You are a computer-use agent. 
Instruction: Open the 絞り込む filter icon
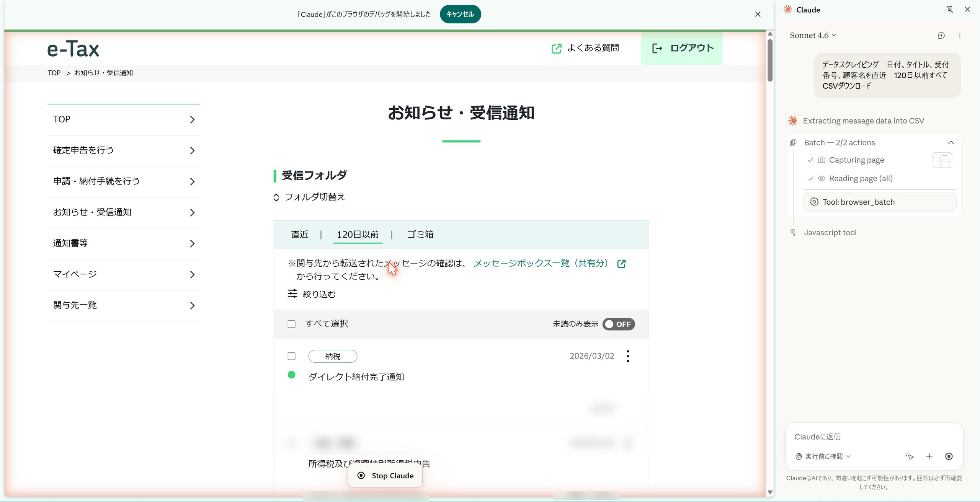pyautogui.click(x=292, y=294)
